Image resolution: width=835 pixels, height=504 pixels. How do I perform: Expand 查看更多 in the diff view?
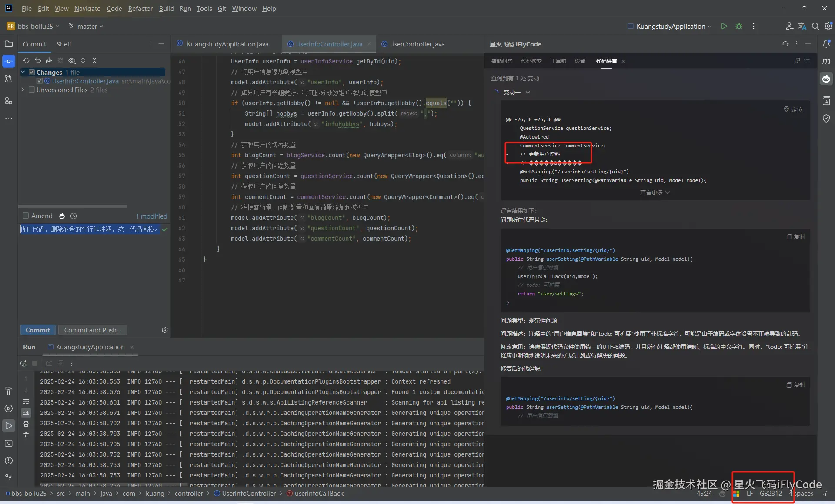click(655, 192)
